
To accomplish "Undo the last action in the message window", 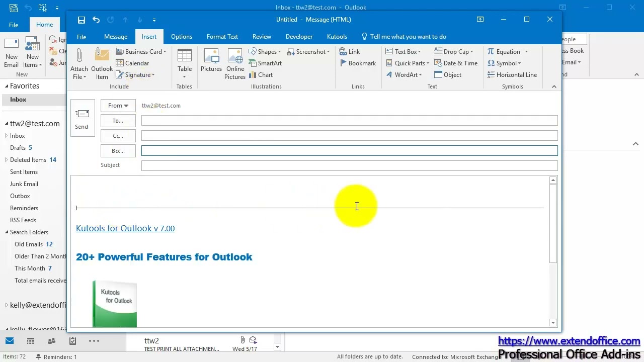I will [96, 20].
